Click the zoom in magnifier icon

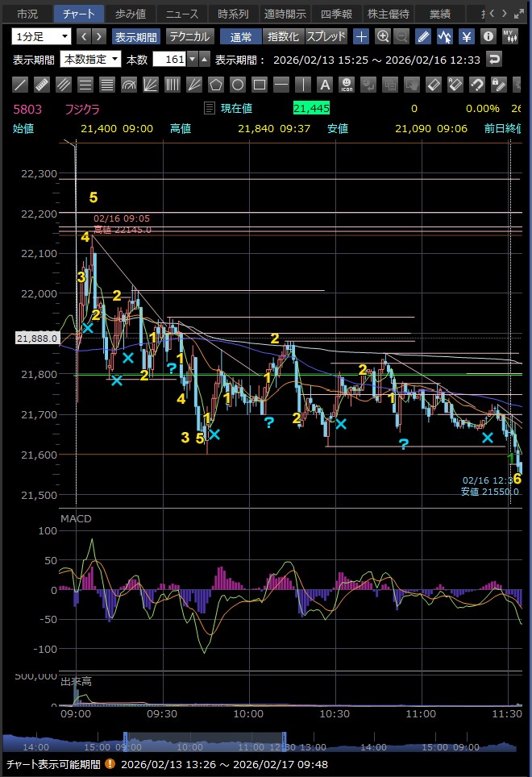[x=383, y=36]
